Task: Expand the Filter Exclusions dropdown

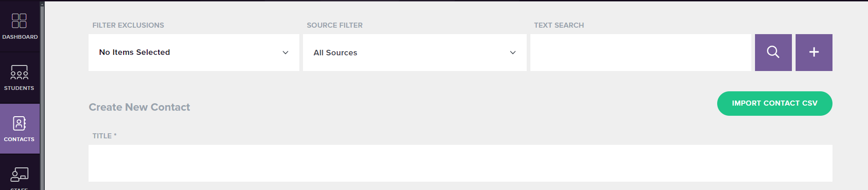Action: point(194,53)
